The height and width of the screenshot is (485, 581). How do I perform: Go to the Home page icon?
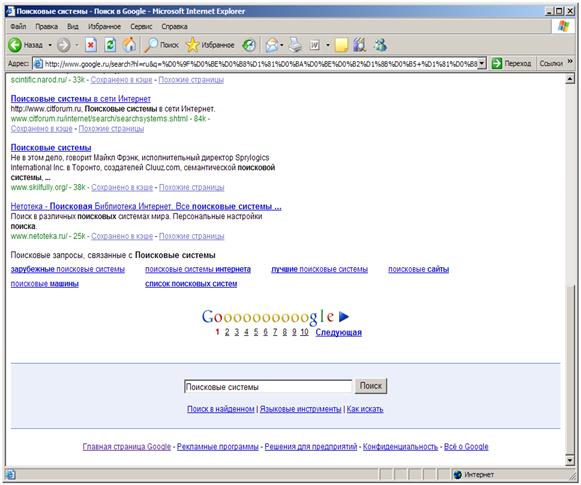click(x=129, y=45)
